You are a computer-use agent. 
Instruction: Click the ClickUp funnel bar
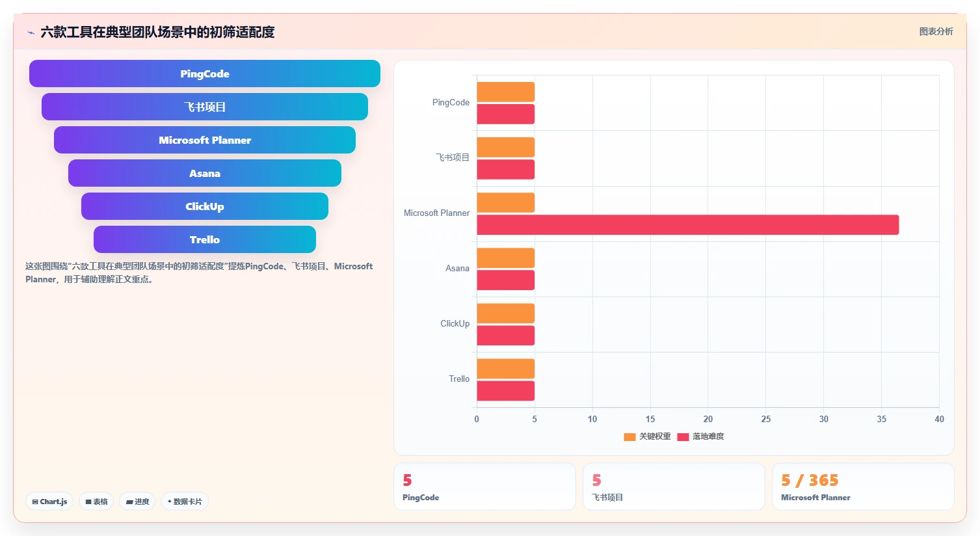click(x=205, y=206)
